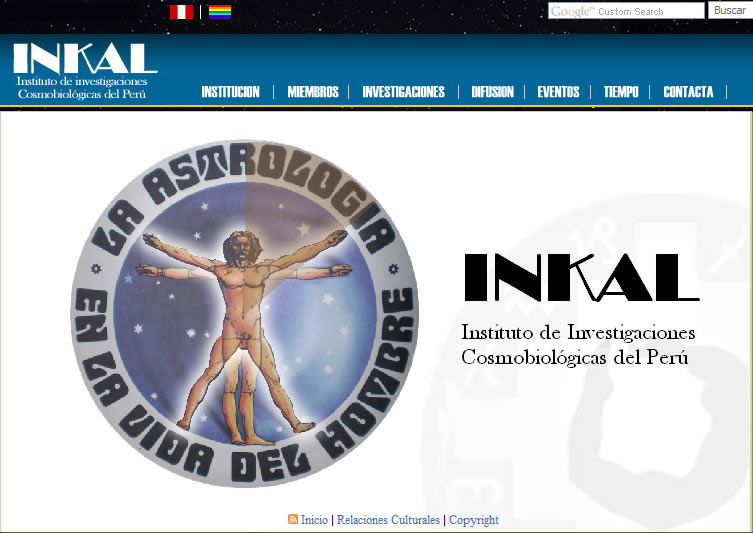Follow the Inicio footer link

coord(314,520)
